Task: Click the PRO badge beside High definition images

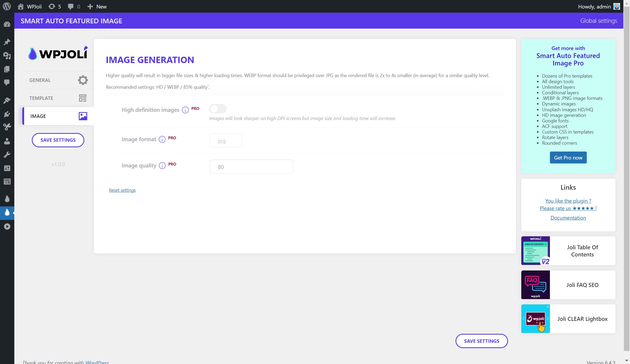Action: click(x=195, y=109)
